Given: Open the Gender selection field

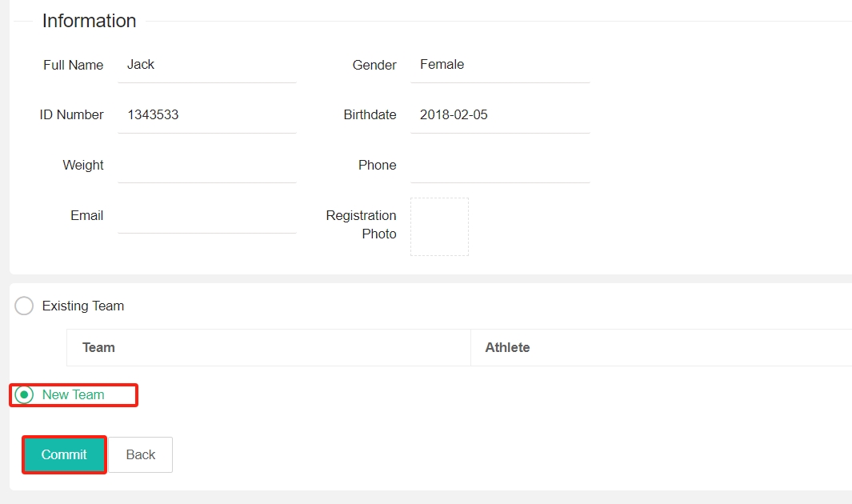Looking at the screenshot, I should [500, 65].
